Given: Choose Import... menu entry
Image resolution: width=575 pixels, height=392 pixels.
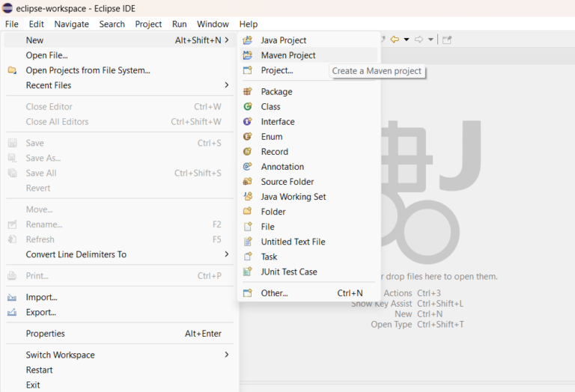Looking at the screenshot, I should [120, 297].
